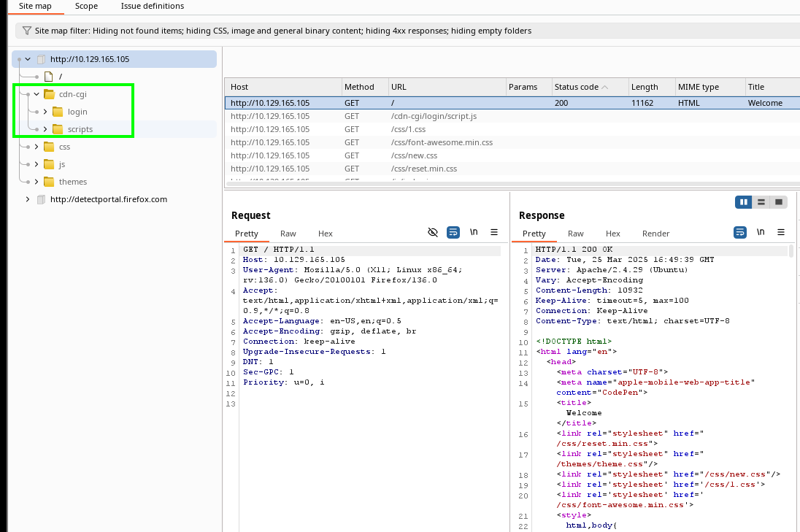Toggle hide non-printable eye icon in Request
Screen dimensions: 800x532
[433, 232]
